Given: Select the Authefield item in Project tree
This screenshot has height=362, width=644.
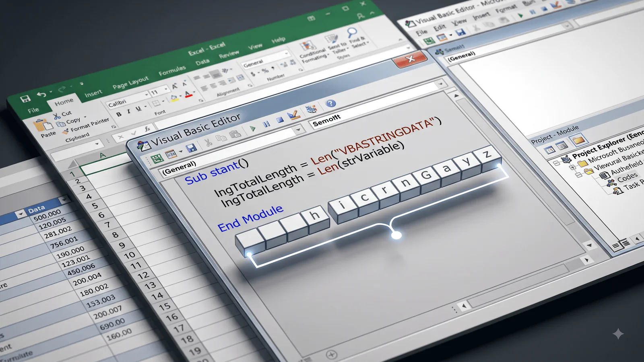Looking at the screenshot, I should tap(627, 167).
